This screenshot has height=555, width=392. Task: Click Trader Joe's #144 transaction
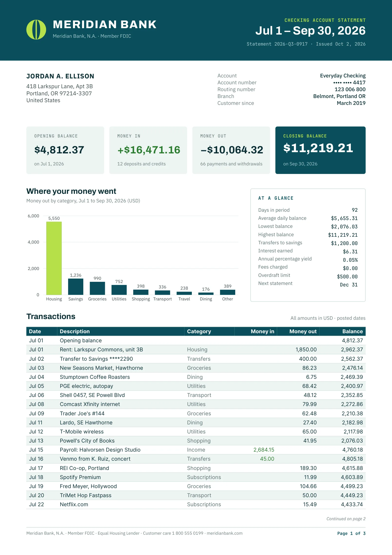tap(196, 413)
